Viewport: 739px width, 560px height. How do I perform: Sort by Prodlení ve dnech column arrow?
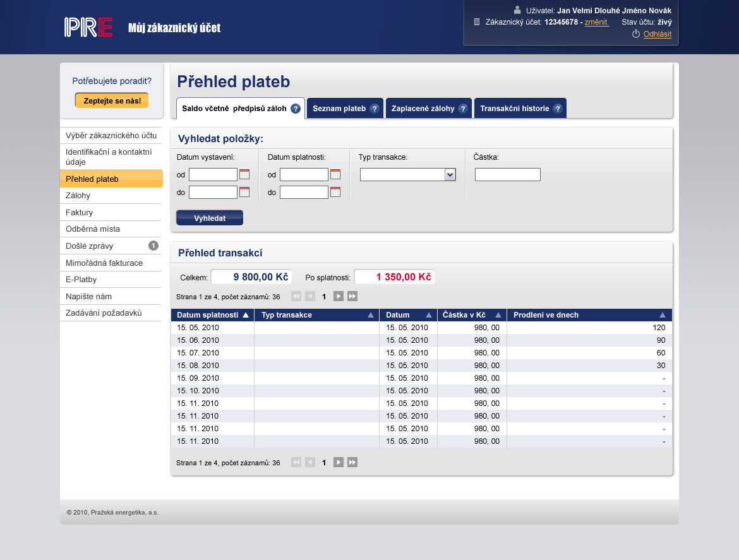point(663,315)
